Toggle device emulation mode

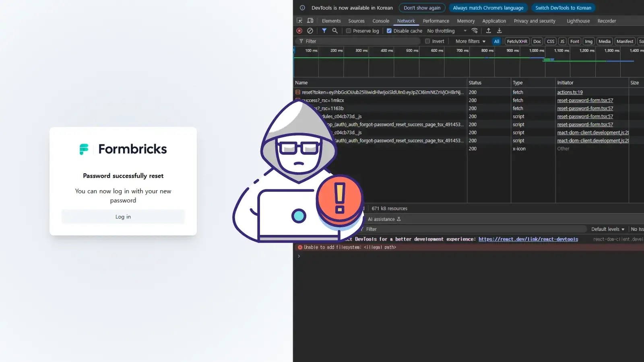click(x=310, y=21)
